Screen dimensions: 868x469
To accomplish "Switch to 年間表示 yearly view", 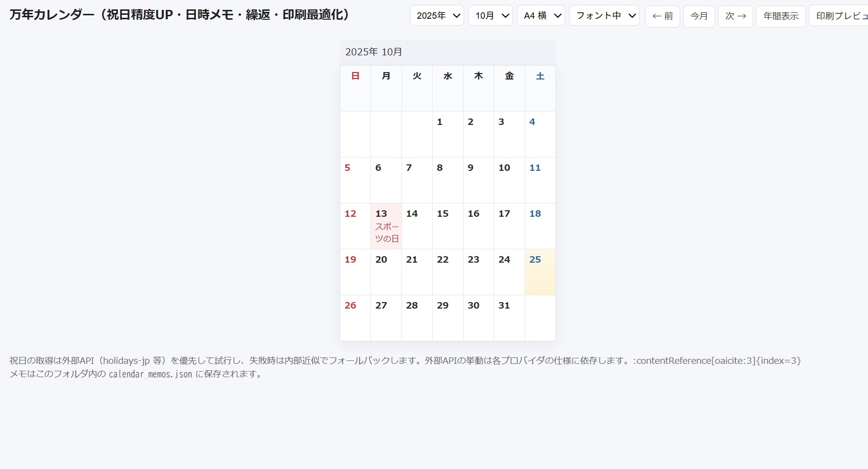I will click(x=781, y=16).
